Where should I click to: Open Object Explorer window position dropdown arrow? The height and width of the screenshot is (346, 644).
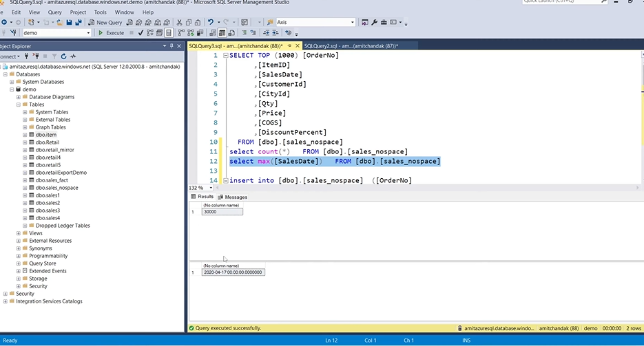(165, 46)
